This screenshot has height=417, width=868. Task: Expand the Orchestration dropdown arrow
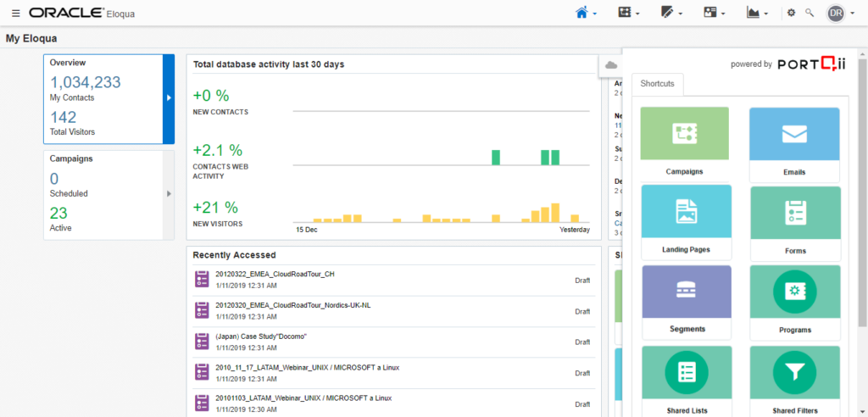point(637,14)
